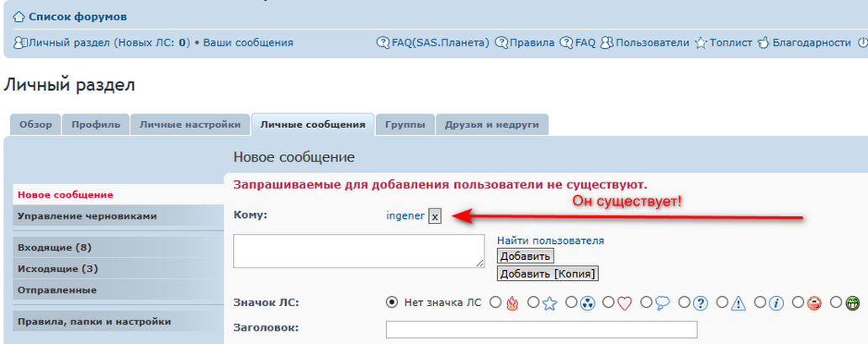The image size is (868, 344).
Task: Select the 'Нет значка ЛС' radio button
Action: (x=391, y=302)
